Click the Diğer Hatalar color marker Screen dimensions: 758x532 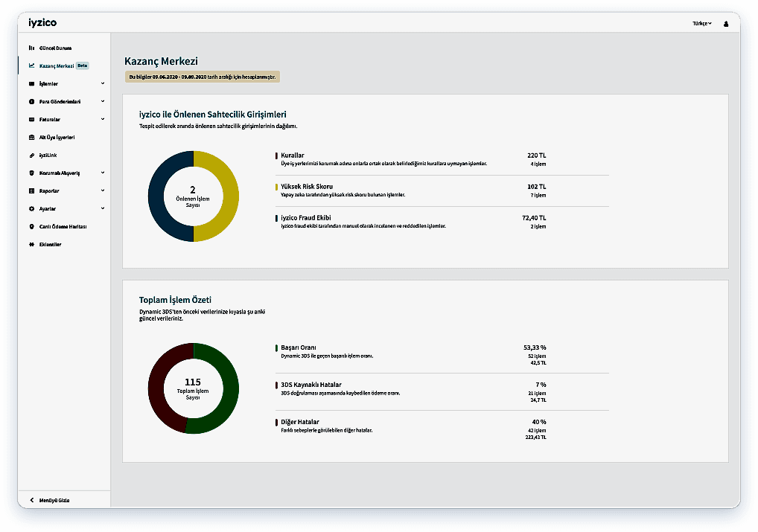[x=276, y=423]
